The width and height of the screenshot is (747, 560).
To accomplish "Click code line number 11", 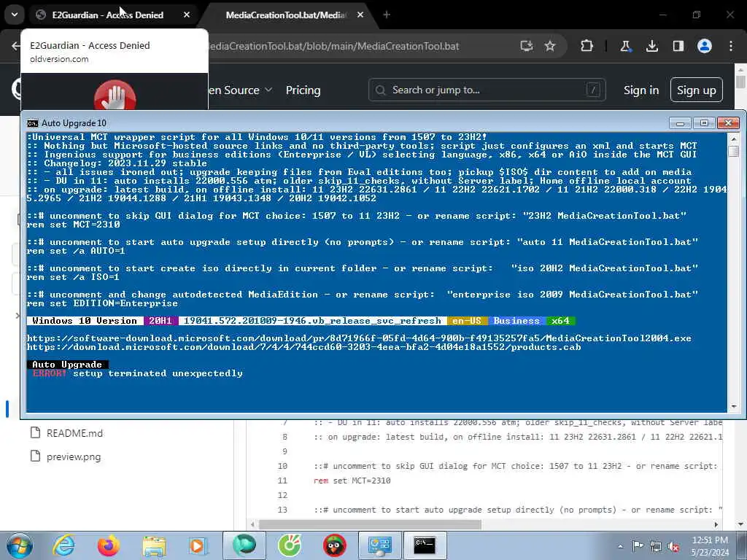I will 282,481.
